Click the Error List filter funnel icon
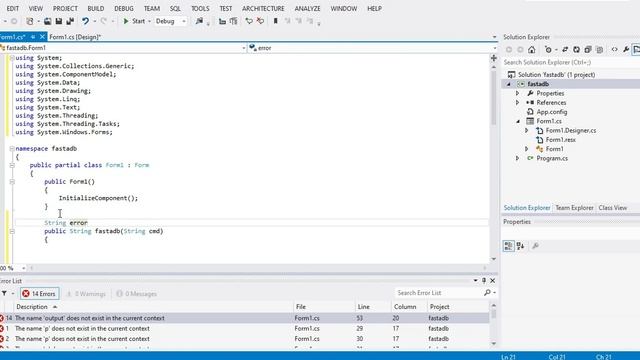 coord(4,293)
